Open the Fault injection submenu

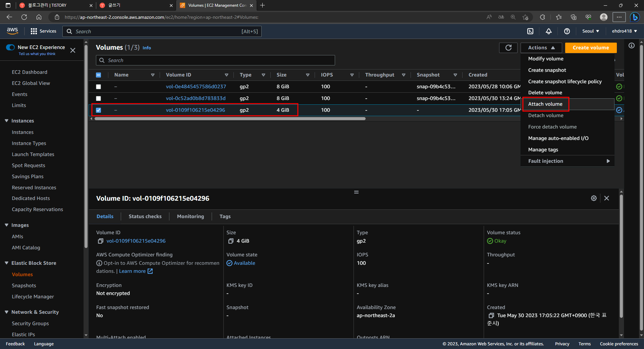tap(568, 161)
